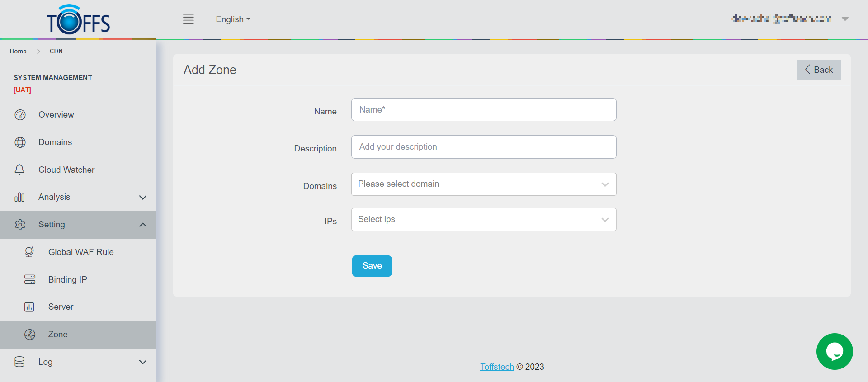The image size is (868, 382).
Task: Click the Overview gauge icon
Action: (x=20, y=115)
